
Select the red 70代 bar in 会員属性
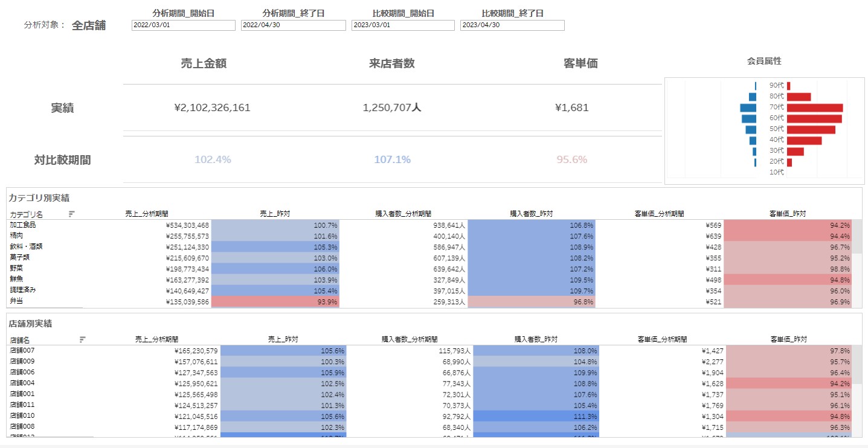814,107
